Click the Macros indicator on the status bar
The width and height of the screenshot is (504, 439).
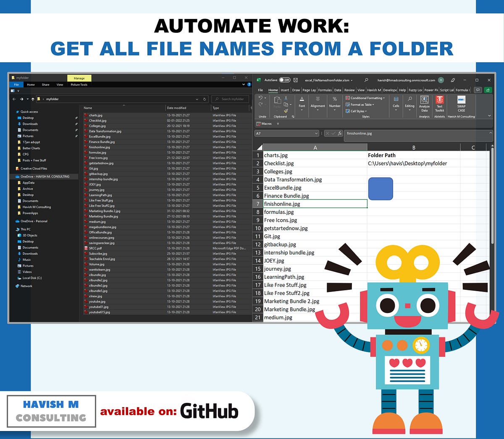tap(265, 124)
